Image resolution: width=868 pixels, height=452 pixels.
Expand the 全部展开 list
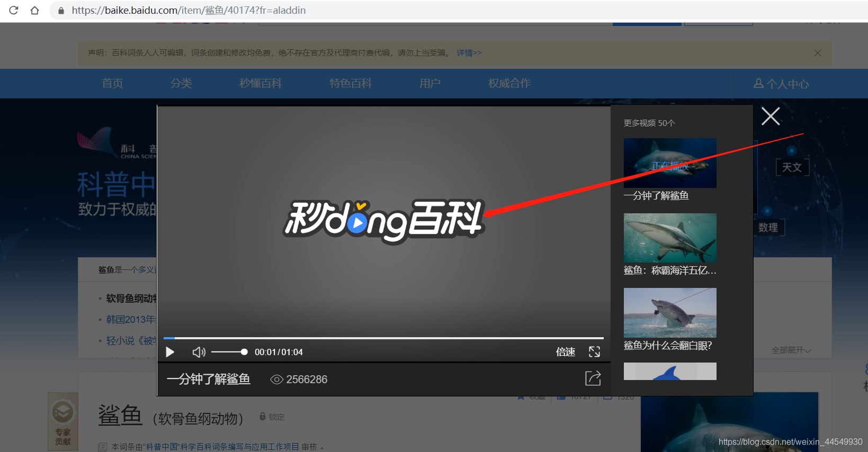tap(791, 350)
